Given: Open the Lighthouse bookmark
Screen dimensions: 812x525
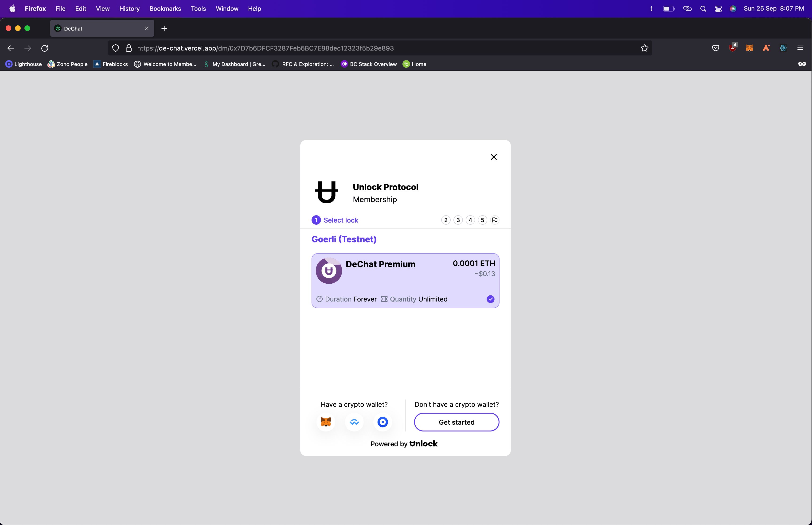Looking at the screenshot, I should coord(23,64).
